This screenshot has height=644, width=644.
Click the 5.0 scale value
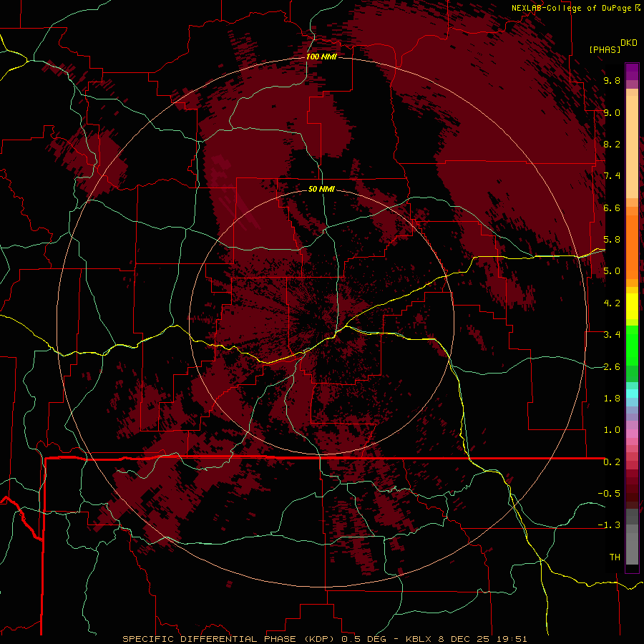point(612,271)
